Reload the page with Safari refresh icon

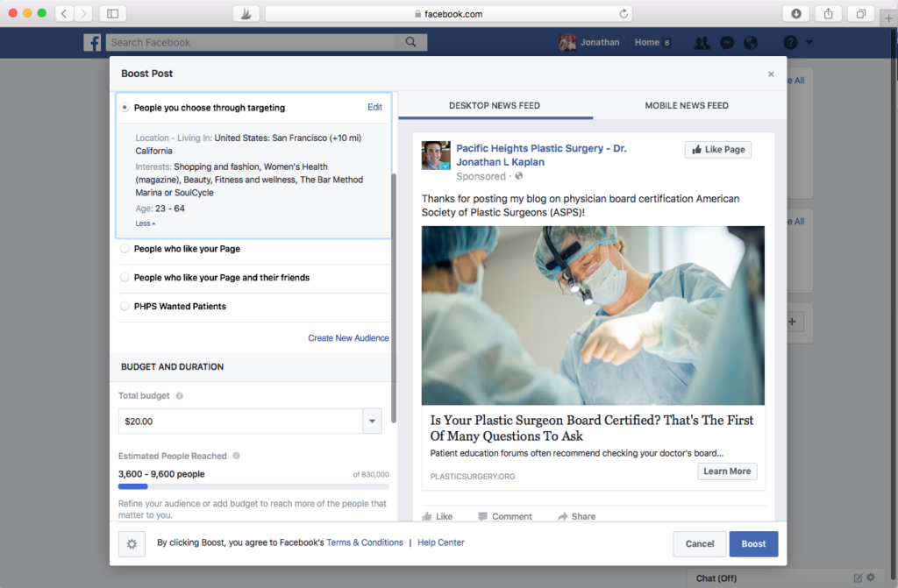[x=624, y=14]
